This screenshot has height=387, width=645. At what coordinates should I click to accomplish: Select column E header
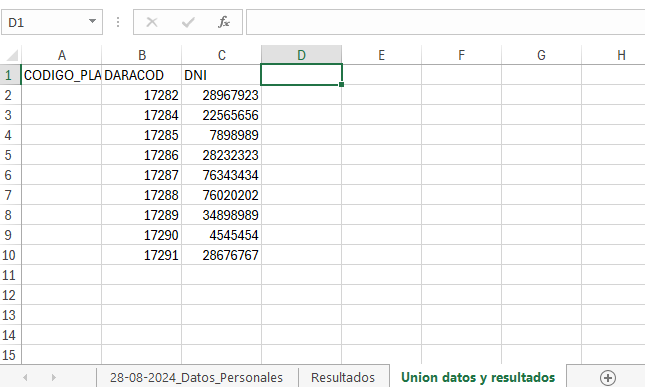pyautogui.click(x=381, y=55)
